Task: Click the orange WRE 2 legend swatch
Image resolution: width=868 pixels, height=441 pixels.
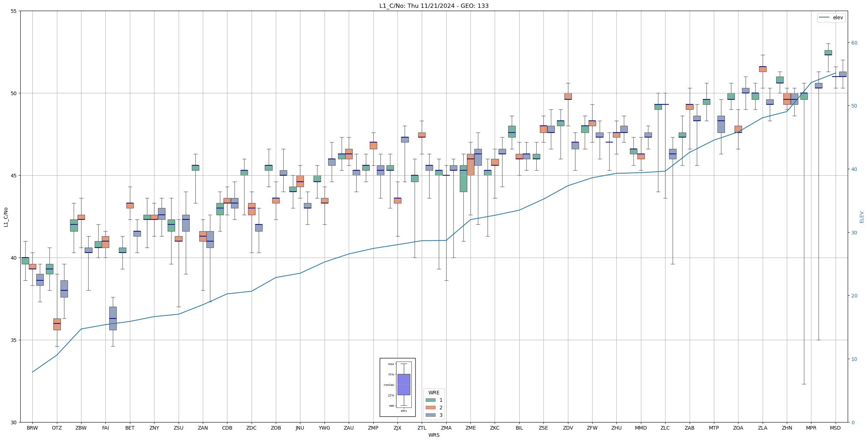Action: 430,408
